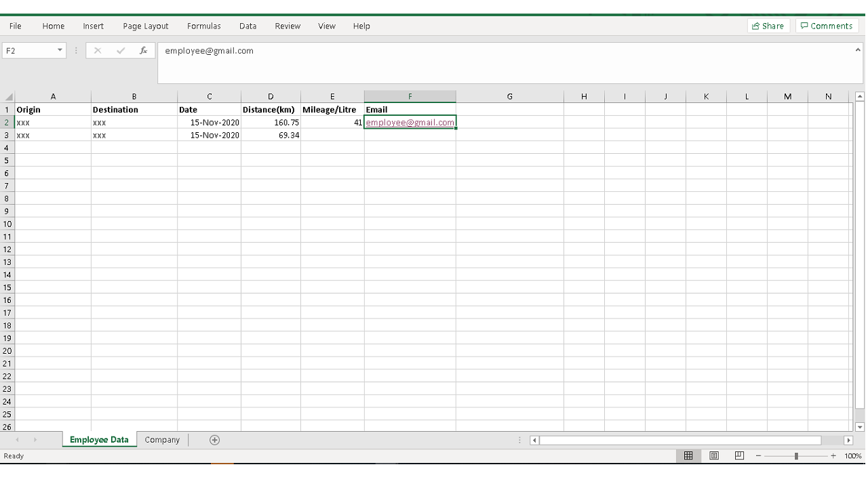Click the Select All corner triangle

[x=8, y=97]
